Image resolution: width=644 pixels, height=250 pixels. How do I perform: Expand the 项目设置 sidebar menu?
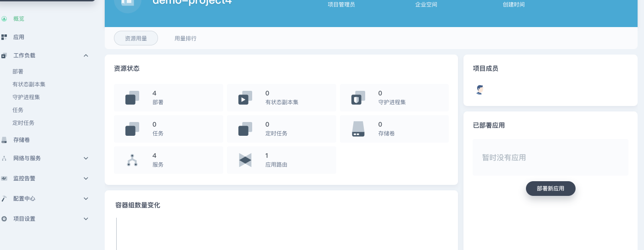click(x=86, y=219)
